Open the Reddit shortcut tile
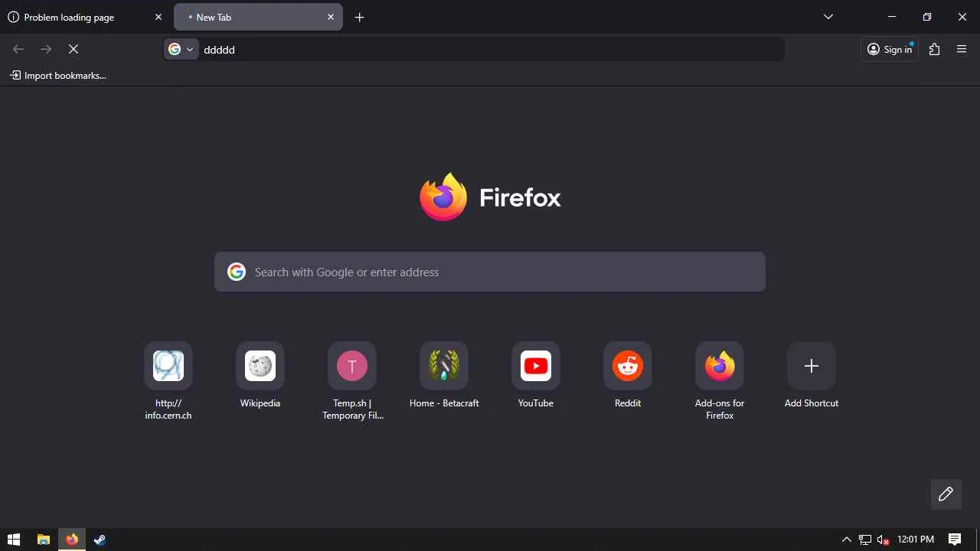The height and width of the screenshot is (551, 980). click(x=628, y=366)
